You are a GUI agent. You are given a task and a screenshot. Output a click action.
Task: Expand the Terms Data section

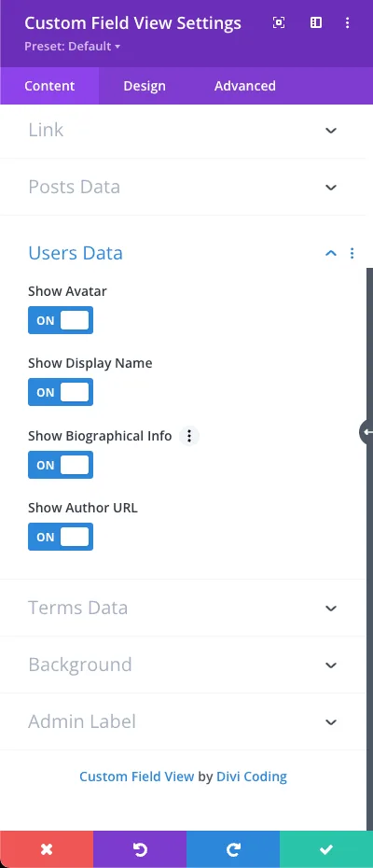coord(183,608)
